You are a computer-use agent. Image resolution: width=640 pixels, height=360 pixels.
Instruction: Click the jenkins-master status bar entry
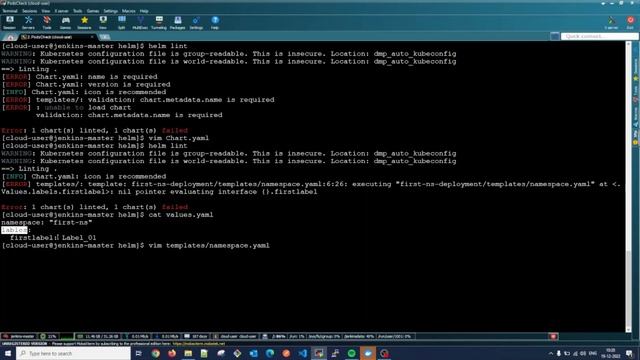point(18,336)
